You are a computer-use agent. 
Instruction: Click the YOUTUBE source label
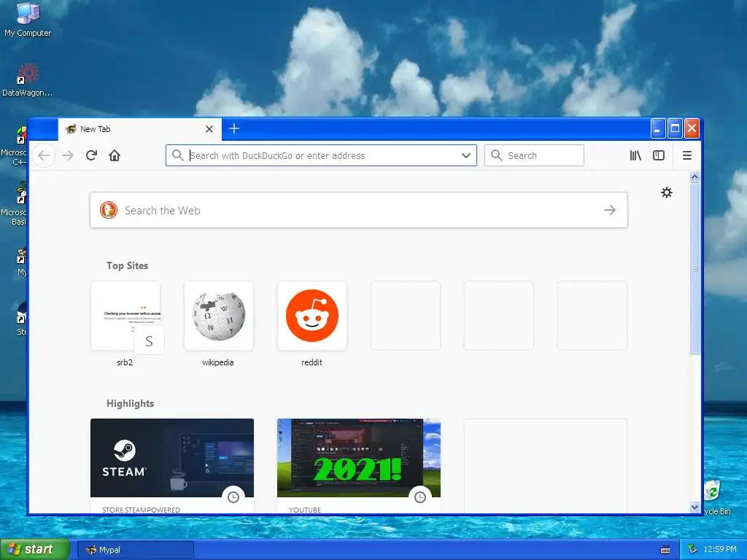click(x=305, y=510)
